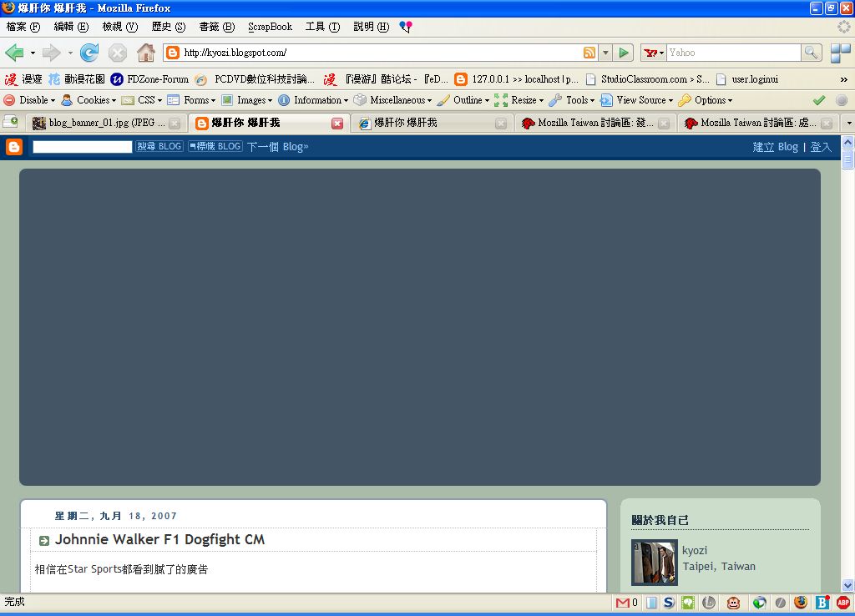Viewport: 855px width, 616px height.
Task: Show more bookmarks with the chevron overflow
Action: point(843,79)
